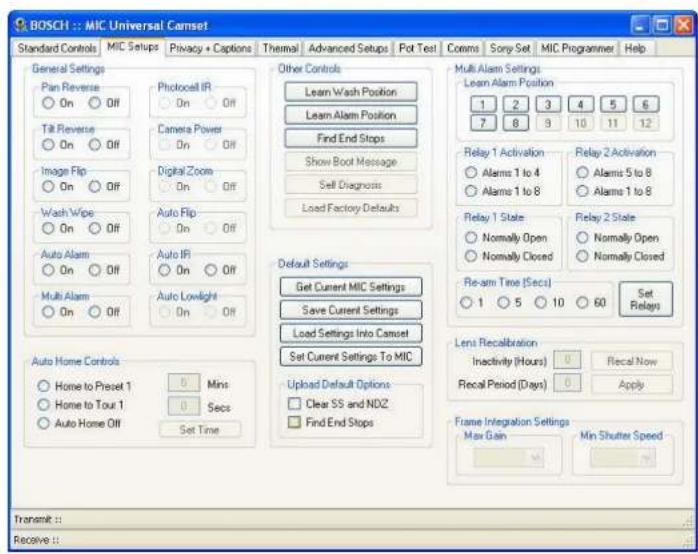
Task: Tick the Find End Stops checkbox
Action: click(x=294, y=422)
